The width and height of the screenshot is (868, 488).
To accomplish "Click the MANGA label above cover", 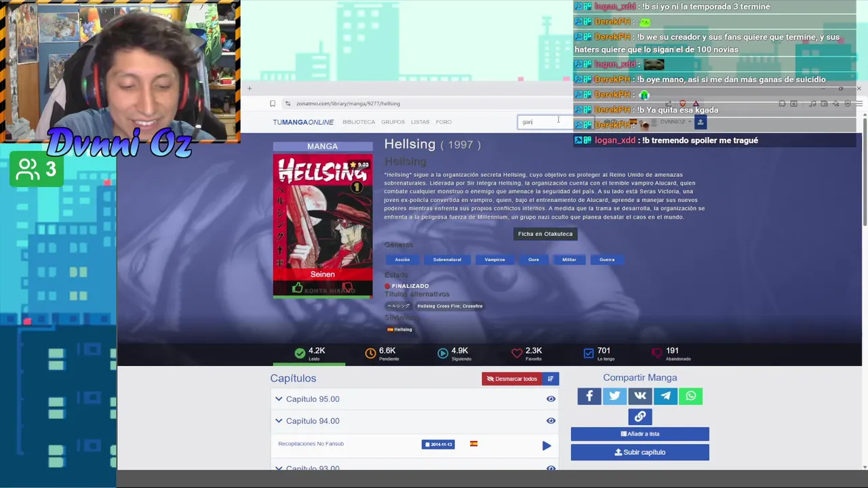I will [323, 146].
